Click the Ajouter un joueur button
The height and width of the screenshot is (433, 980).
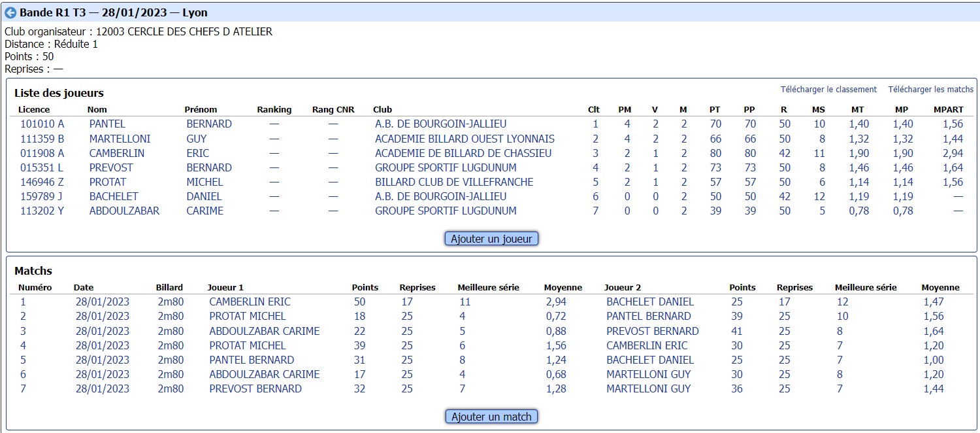click(491, 239)
